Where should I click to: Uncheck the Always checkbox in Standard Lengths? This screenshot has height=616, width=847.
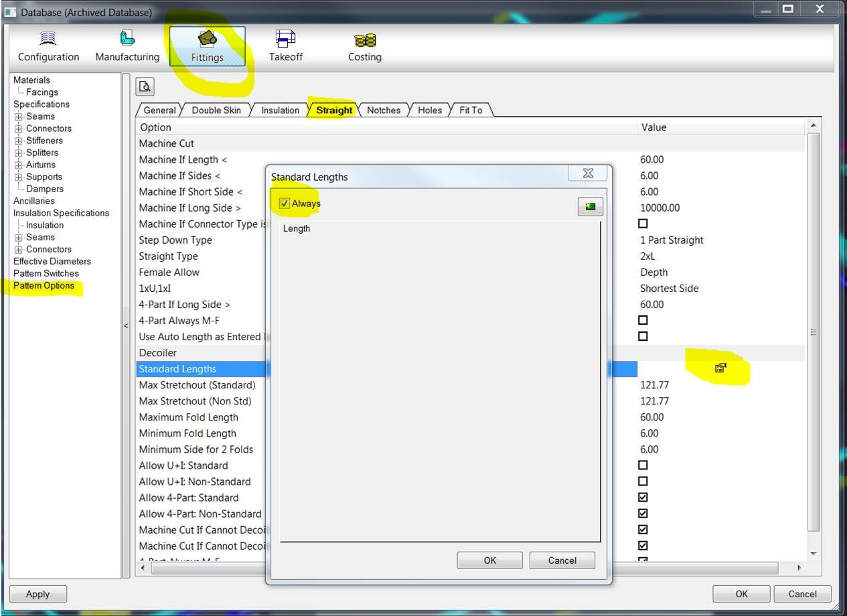285,204
